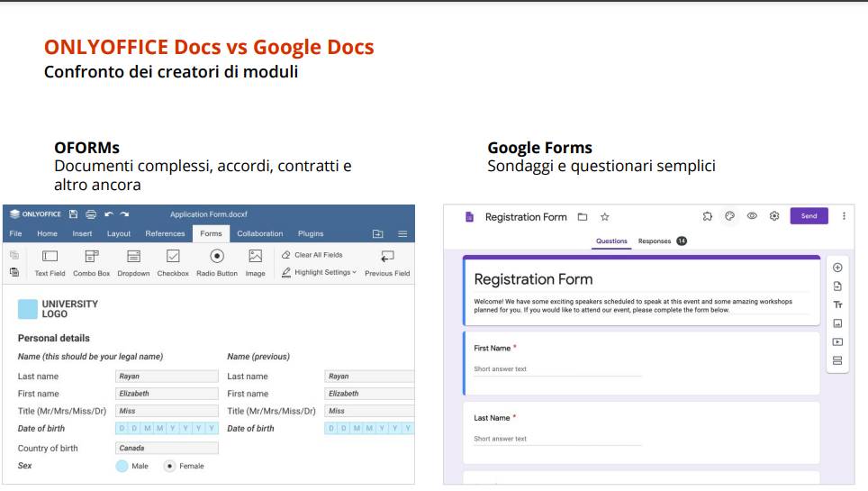The image size is (868, 491).
Task: Switch to the Insert tab
Action: point(82,233)
